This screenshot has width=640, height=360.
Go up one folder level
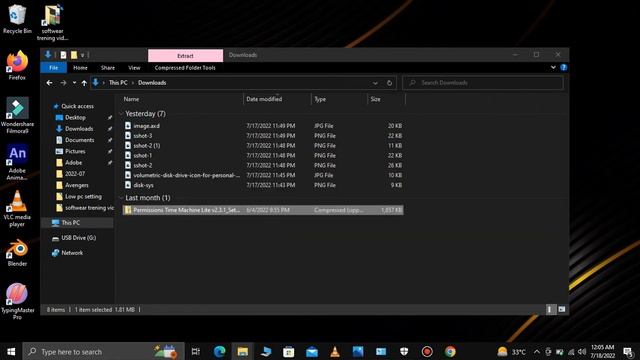point(84,83)
